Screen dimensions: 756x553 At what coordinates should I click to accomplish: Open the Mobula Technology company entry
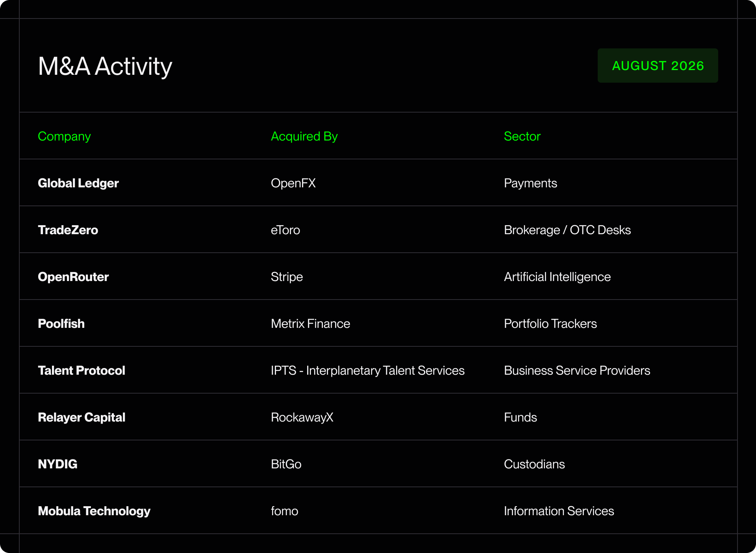coord(94,511)
